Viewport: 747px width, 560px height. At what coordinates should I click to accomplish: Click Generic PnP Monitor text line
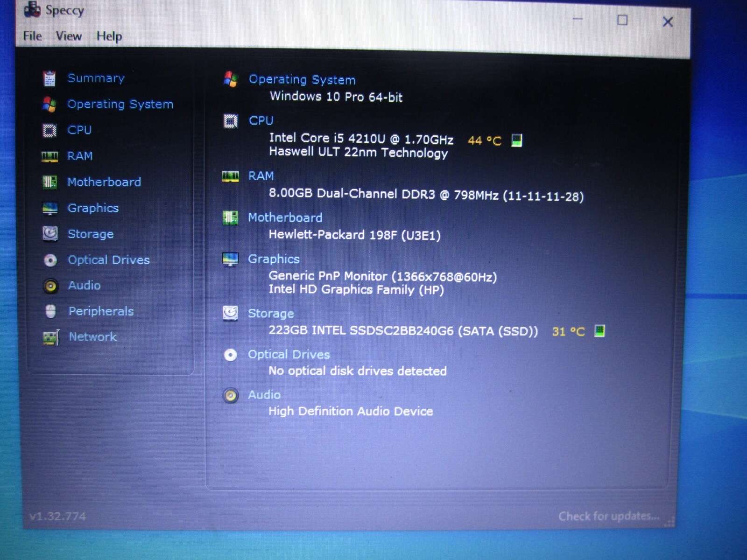point(383,277)
